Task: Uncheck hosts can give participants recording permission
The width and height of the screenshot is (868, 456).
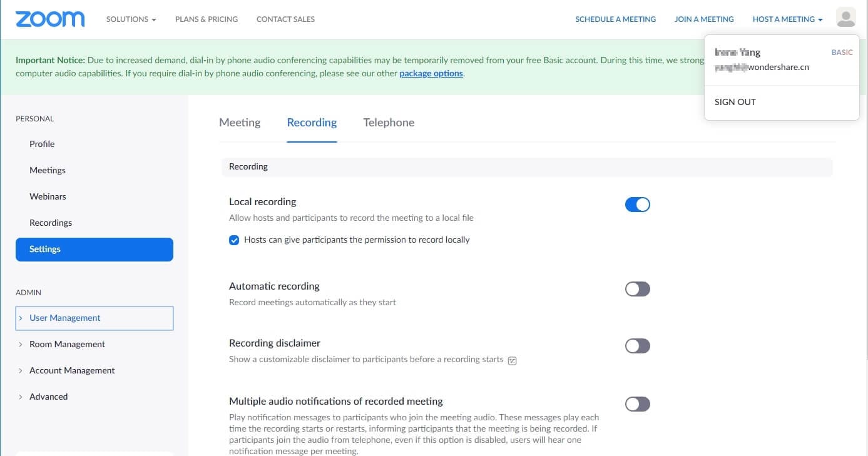Action: [x=234, y=240]
